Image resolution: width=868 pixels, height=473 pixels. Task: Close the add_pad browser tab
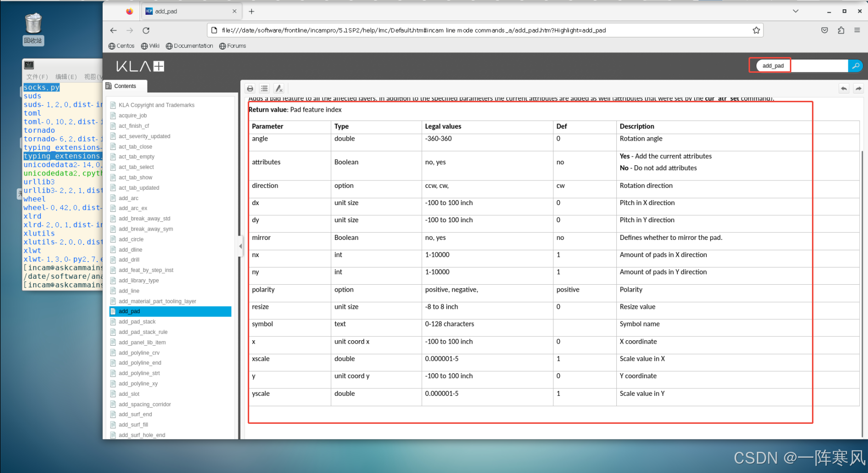click(x=234, y=11)
